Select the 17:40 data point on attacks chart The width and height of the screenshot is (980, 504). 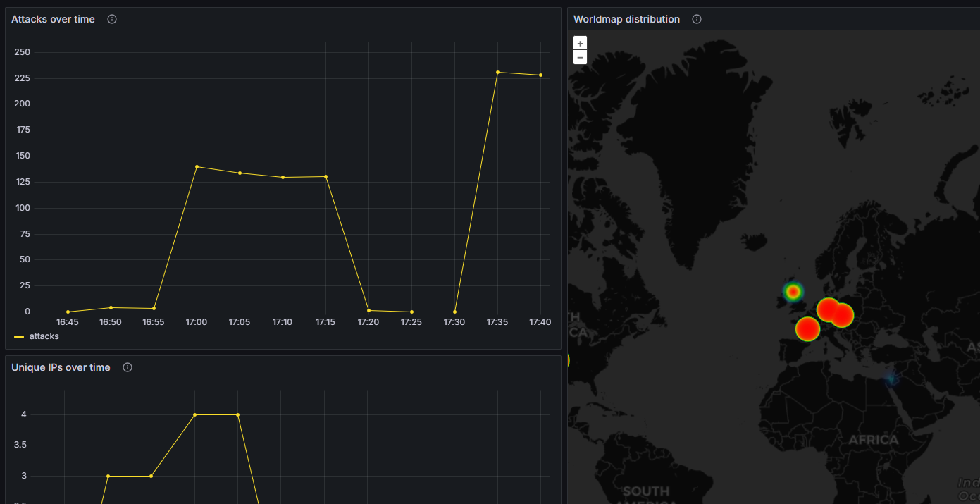(x=540, y=75)
